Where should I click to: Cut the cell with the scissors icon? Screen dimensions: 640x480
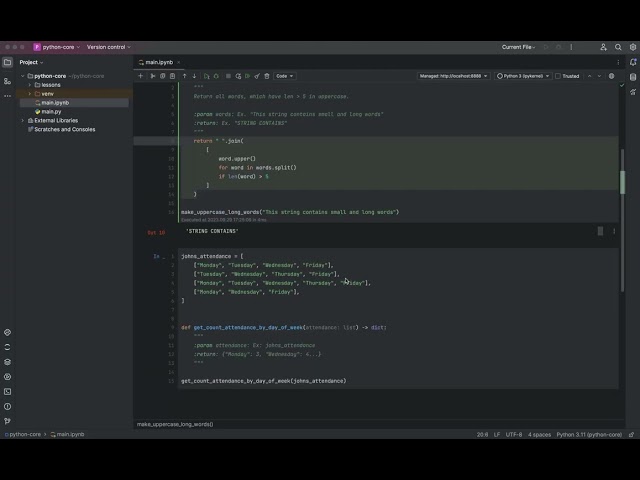pyautogui.click(x=153, y=76)
